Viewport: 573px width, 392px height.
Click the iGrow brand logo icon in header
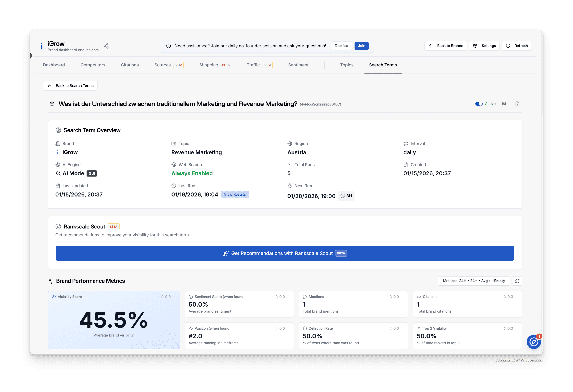click(42, 46)
